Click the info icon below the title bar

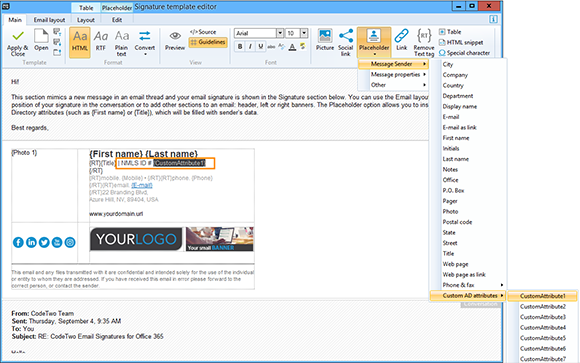pyautogui.click(x=493, y=19)
